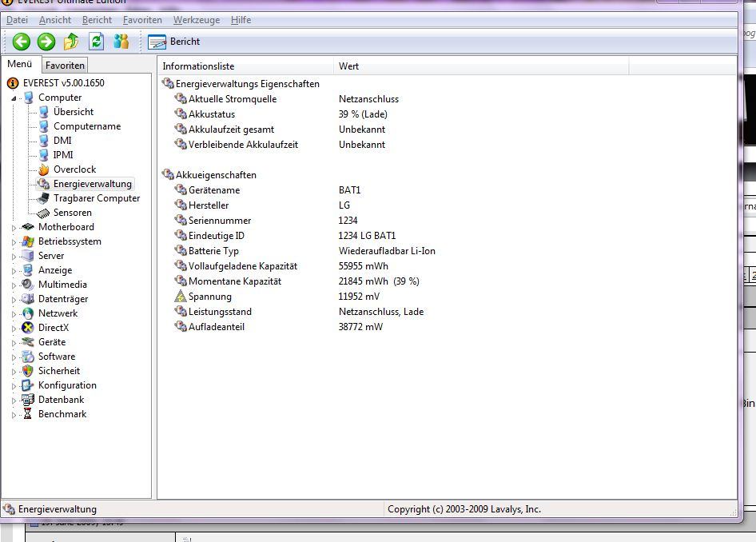Click the Datenbank icon in the tree

pyautogui.click(x=28, y=400)
